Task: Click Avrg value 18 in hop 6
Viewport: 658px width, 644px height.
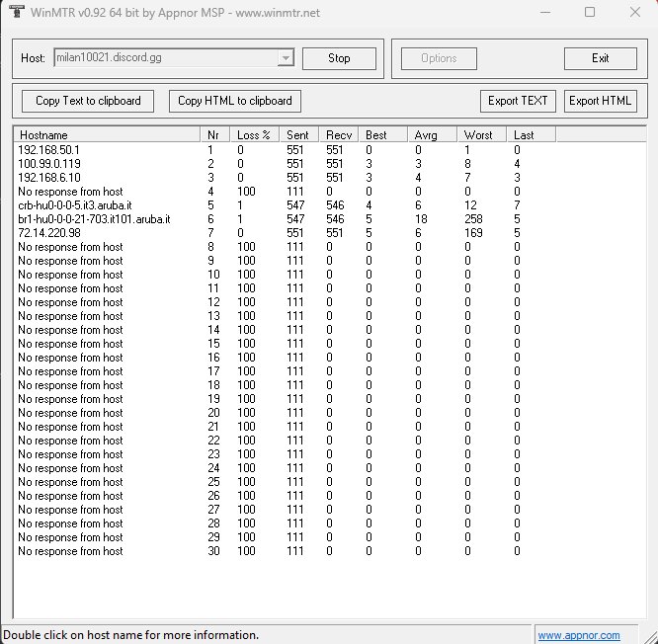Action: pos(421,219)
